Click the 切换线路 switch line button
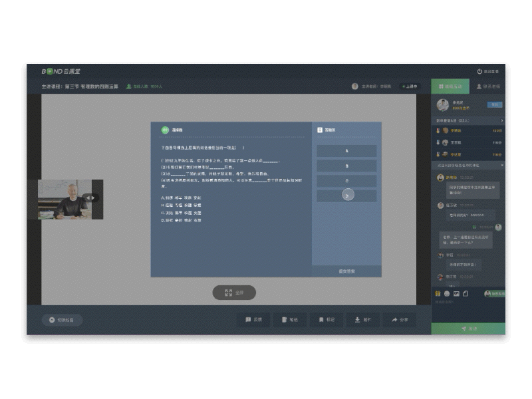Image resolution: width=532 pixels, height=399 pixels. [x=62, y=320]
